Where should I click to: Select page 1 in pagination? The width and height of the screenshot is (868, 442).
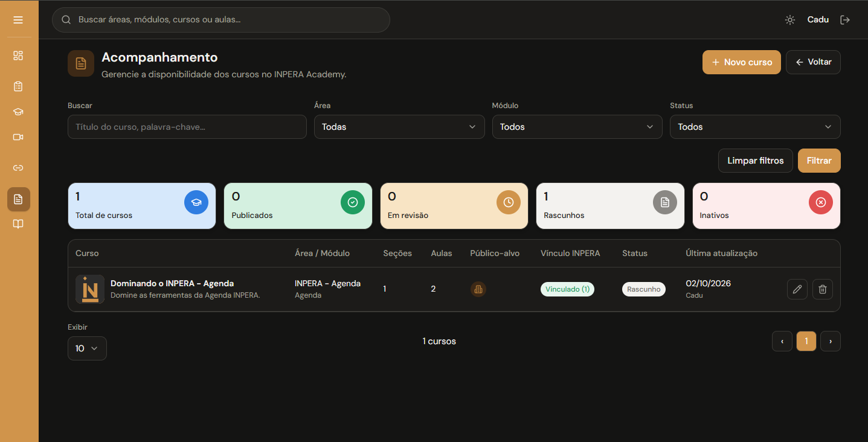(x=806, y=341)
